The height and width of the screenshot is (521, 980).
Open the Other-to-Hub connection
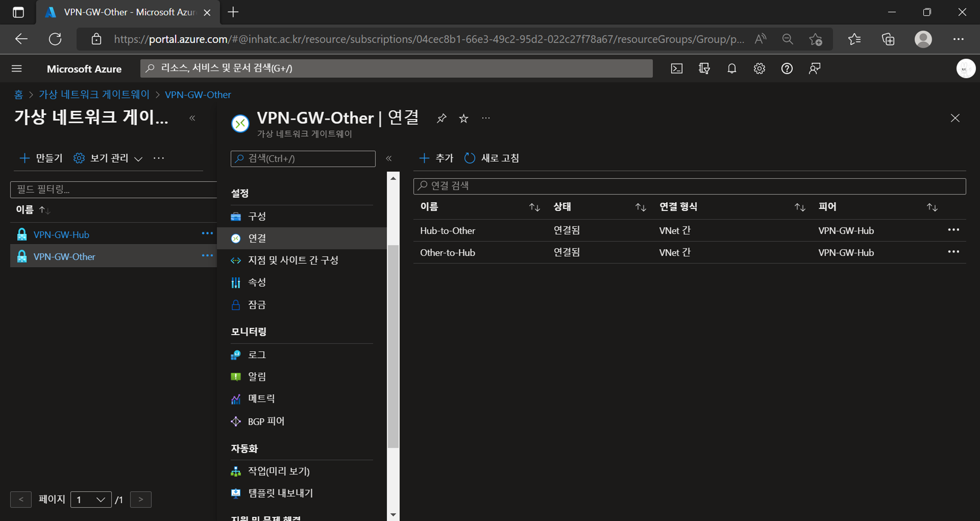tap(447, 252)
